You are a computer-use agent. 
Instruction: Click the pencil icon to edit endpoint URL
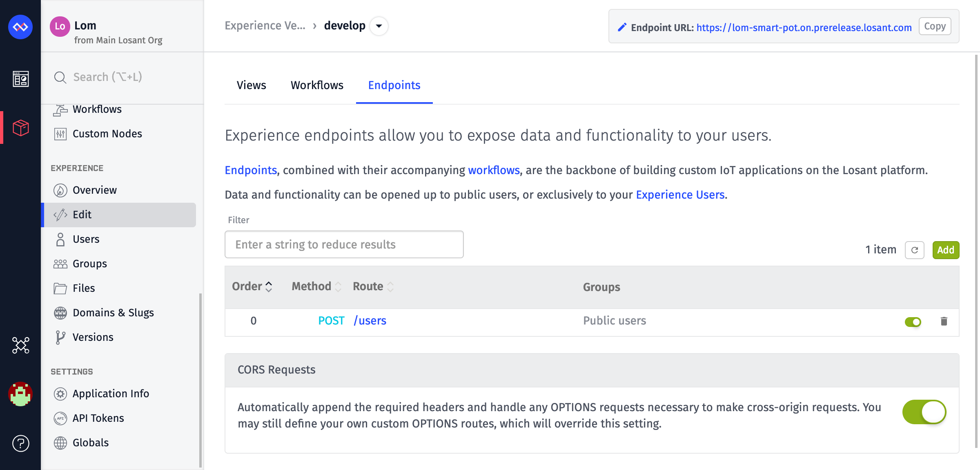coord(621,27)
